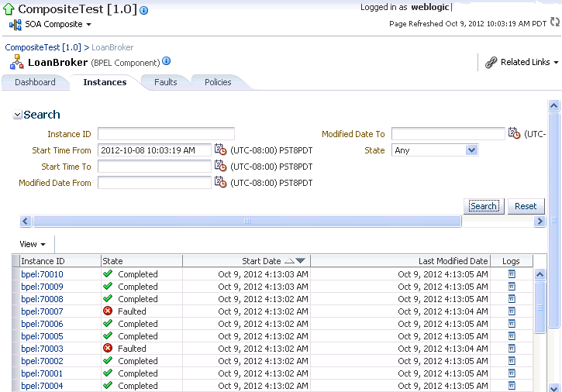View logs icon for bpel:70005
562x392 pixels.
click(x=512, y=335)
